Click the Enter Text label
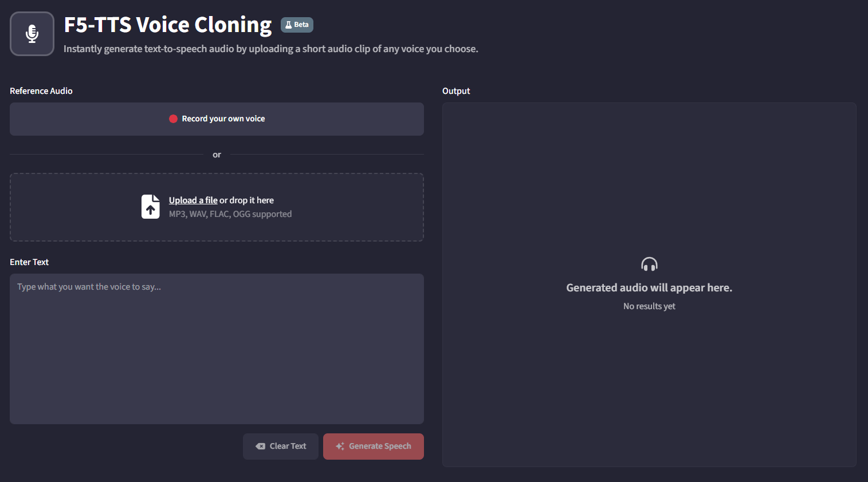Image resolution: width=868 pixels, height=482 pixels. tap(29, 262)
